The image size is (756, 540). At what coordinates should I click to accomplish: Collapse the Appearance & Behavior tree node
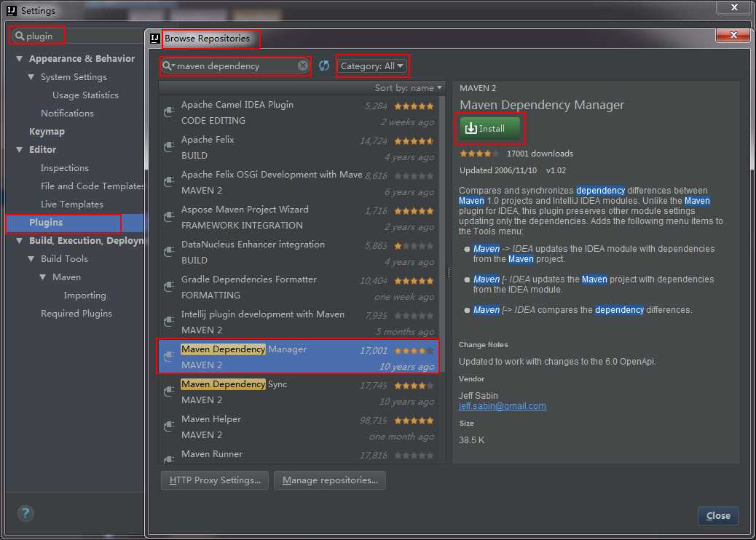(x=19, y=59)
